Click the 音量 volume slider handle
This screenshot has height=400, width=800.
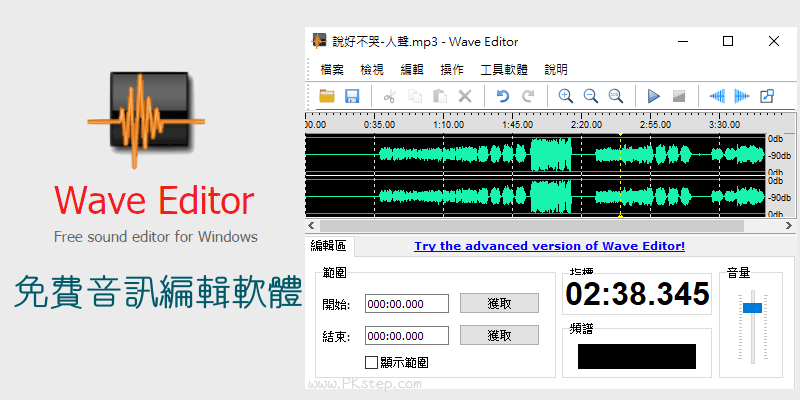tap(752, 308)
